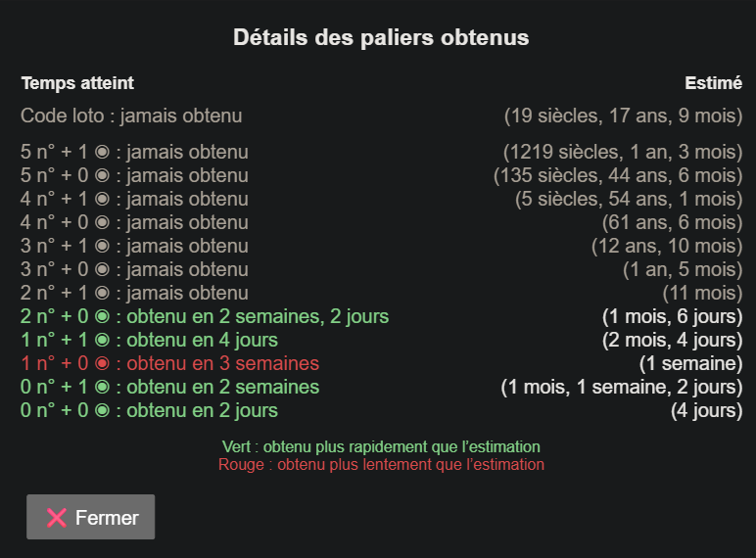The image size is (756, 558).
Task: Click the "Estimé" column header
Action: coord(713,83)
